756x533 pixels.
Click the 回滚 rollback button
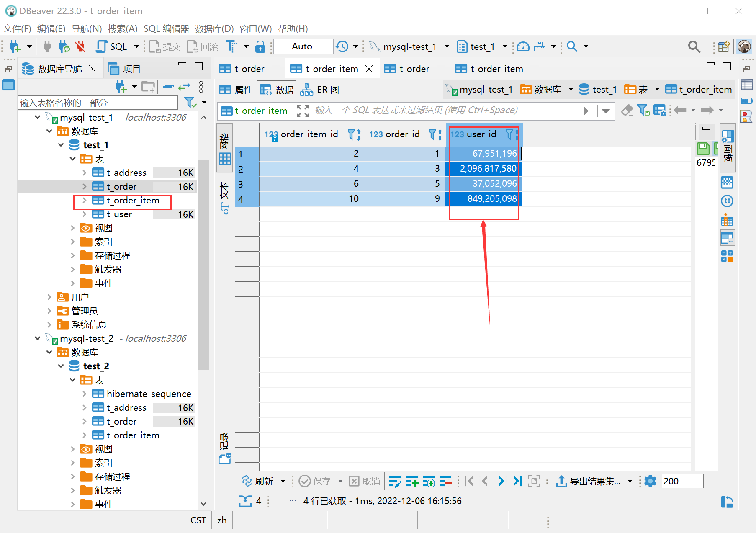coord(203,46)
